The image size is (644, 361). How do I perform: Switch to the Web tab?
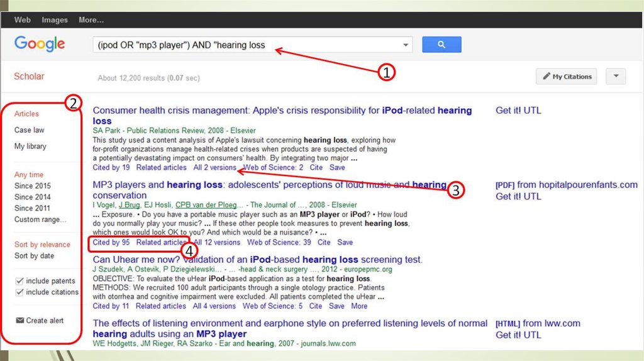[23, 20]
